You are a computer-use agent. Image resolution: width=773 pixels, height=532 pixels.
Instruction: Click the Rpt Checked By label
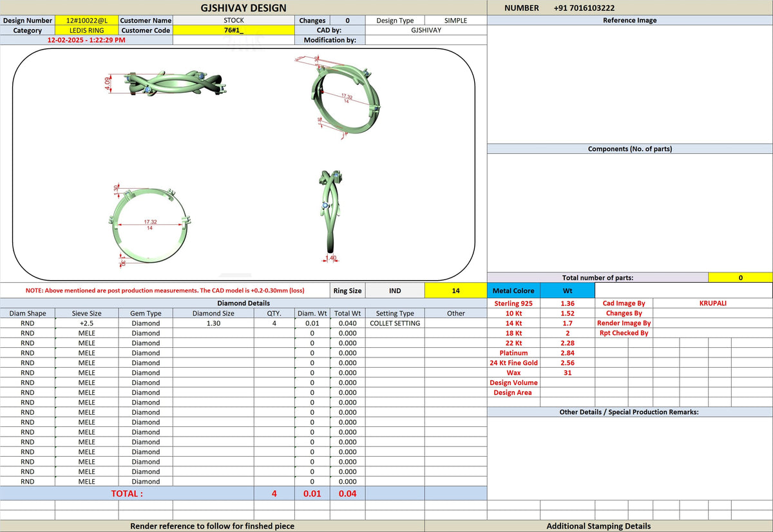pyautogui.click(x=624, y=333)
